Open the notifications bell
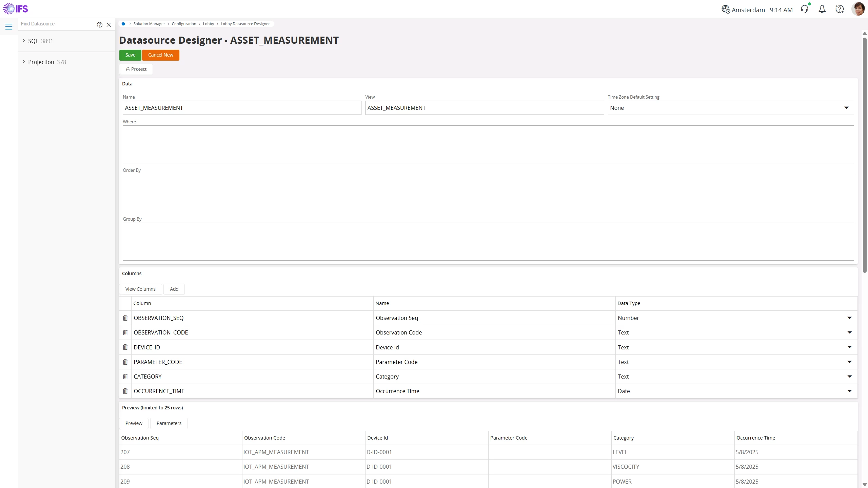Screen dimensions: 868x488 point(822,9)
